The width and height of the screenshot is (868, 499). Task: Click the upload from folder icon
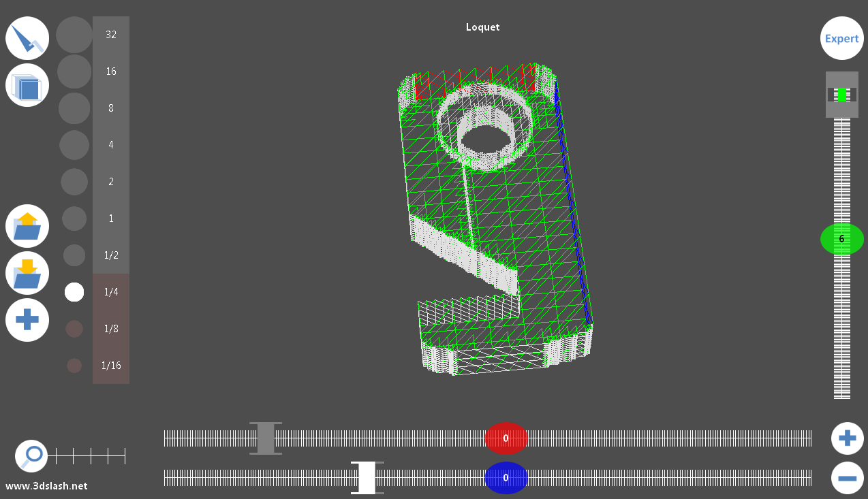pos(27,226)
